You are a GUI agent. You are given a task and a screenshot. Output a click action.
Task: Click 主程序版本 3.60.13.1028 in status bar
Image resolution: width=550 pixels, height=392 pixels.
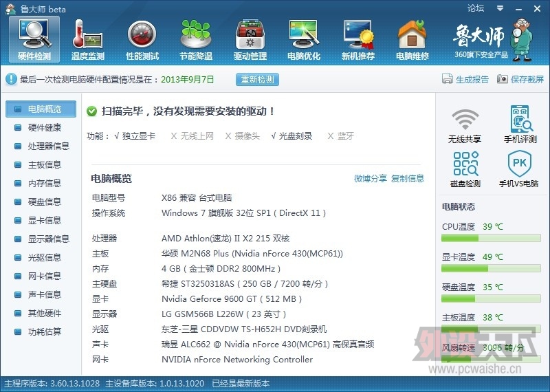point(52,384)
